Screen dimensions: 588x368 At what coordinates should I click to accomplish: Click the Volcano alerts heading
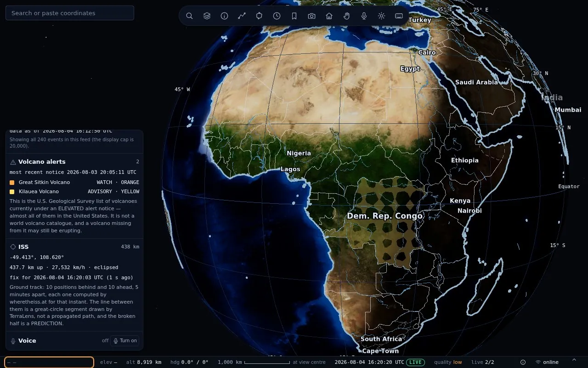[42, 162]
